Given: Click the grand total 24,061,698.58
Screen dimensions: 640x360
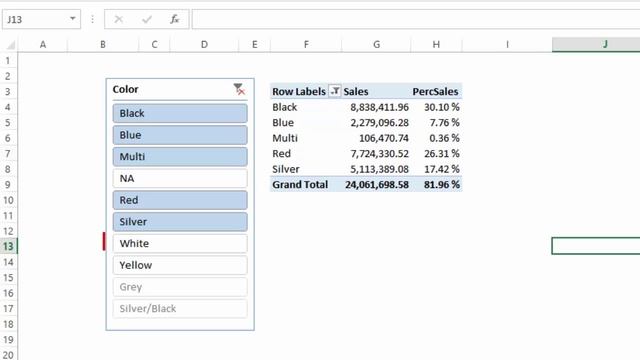Looking at the screenshot, I should [376, 184].
